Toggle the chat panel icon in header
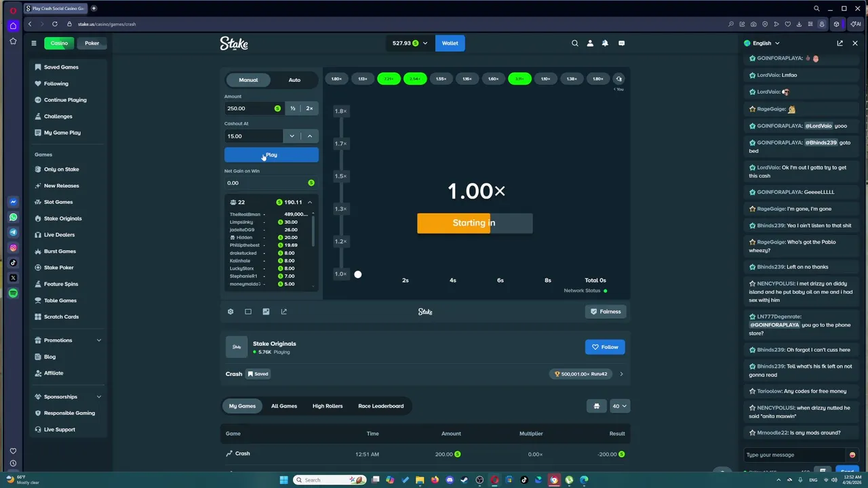This screenshot has height=488, width=868. pos(621,43)
